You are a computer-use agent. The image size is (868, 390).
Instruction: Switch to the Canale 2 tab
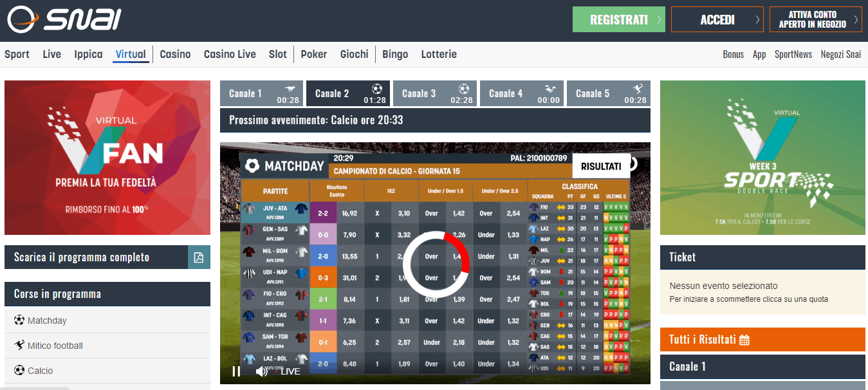click(x=348, y=93)
